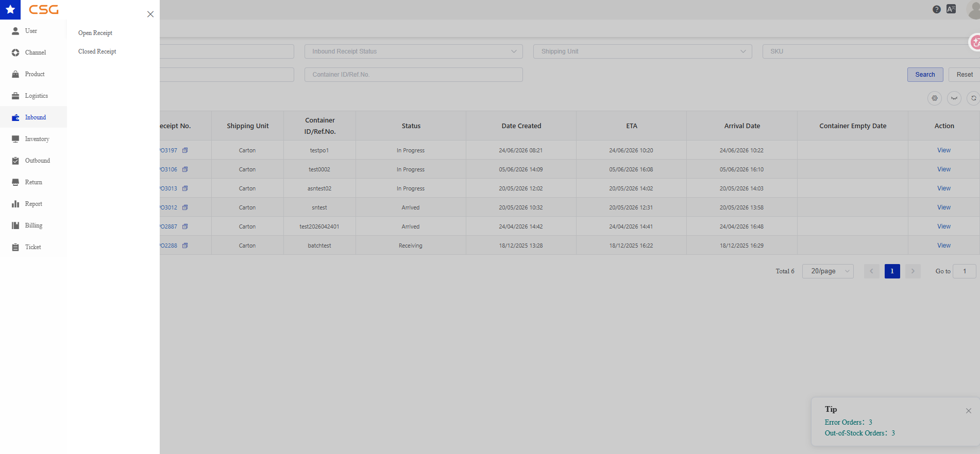The height and width of the screenshot is (454, 980).
Task: View the test0002 receipt
Action: point(944,169)
